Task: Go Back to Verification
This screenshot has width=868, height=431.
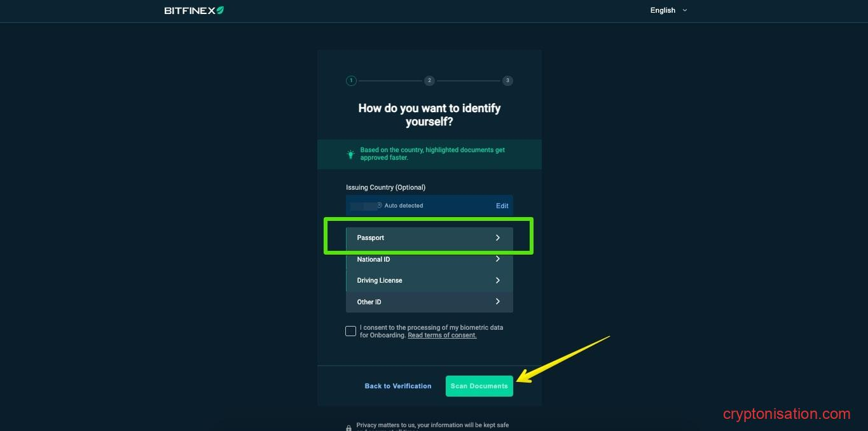Action: tap(398, 386)
